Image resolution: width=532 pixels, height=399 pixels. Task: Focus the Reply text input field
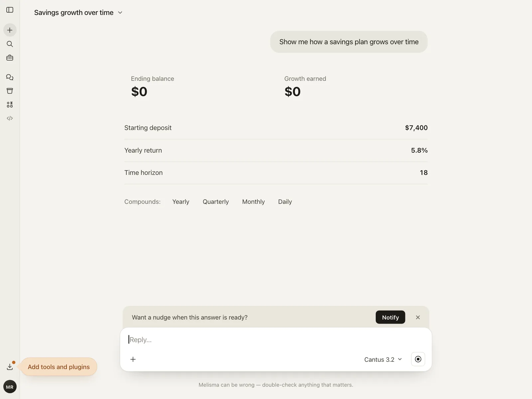[276, 340]
